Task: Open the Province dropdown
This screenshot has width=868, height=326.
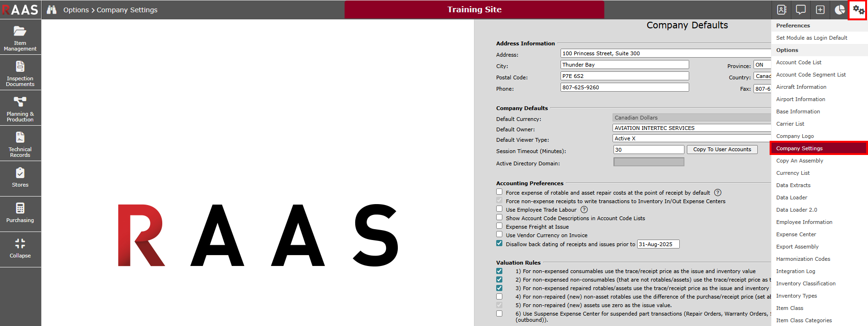Action: point(762,65)
